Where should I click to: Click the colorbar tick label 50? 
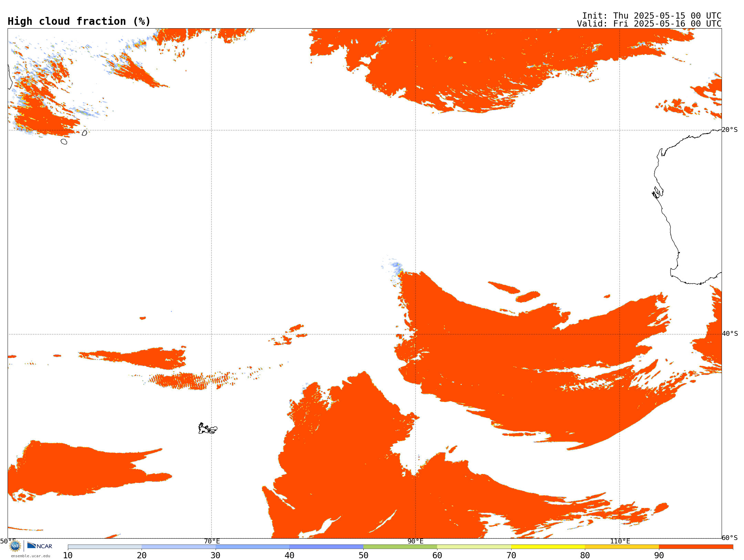tap(363, 556)
